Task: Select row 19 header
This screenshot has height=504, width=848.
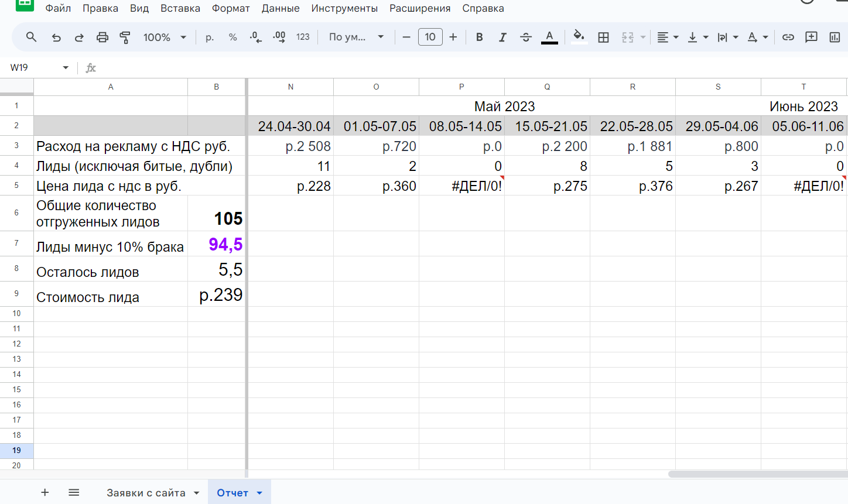Action: tap(16, 450)
